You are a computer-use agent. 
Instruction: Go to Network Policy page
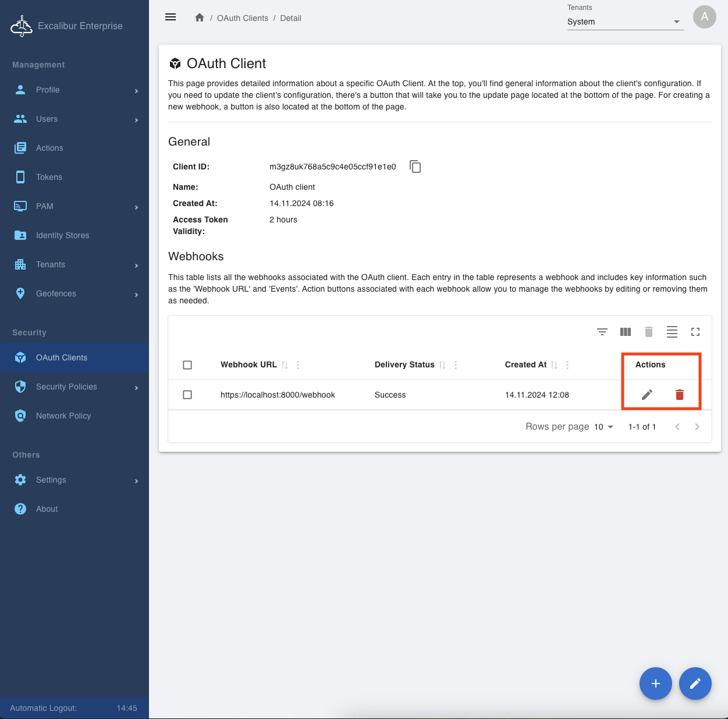pyautogui.click(x=63, y=416)
